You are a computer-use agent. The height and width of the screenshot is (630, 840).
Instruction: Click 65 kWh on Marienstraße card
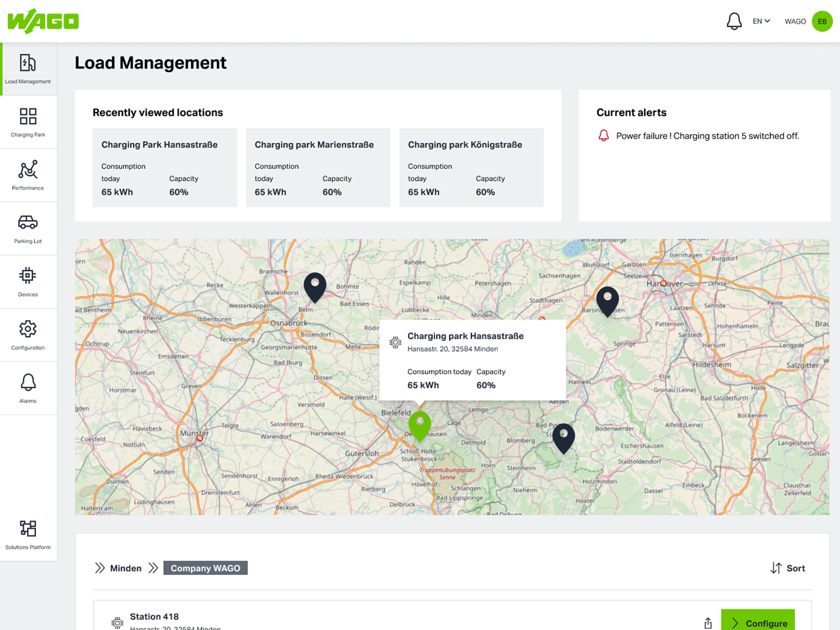click(x=270, y=192)
